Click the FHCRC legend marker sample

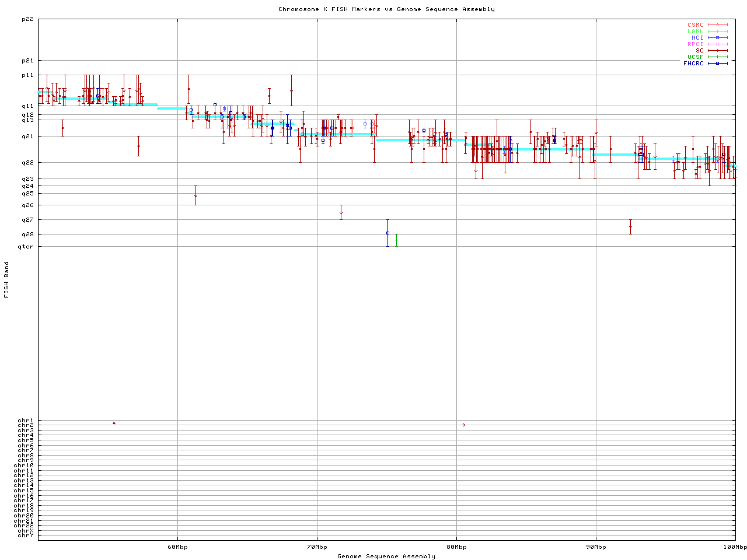click(717, 63)
